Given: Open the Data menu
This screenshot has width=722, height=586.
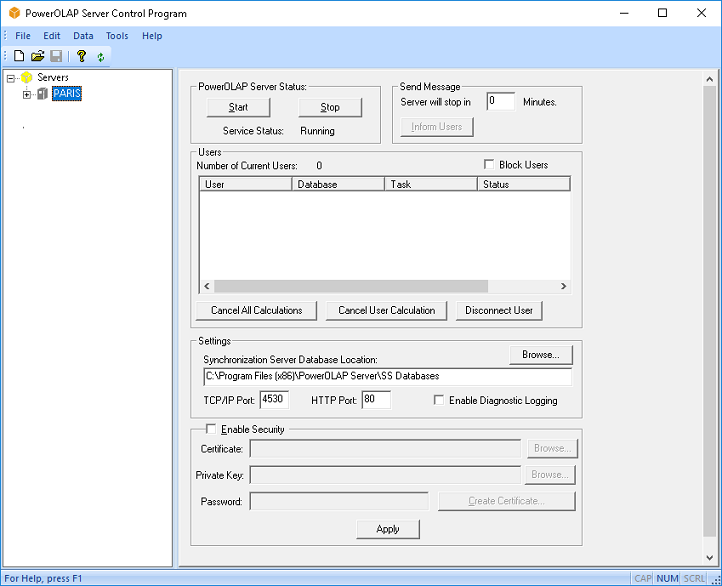Looking at the screenshot, I should point(83,36).
